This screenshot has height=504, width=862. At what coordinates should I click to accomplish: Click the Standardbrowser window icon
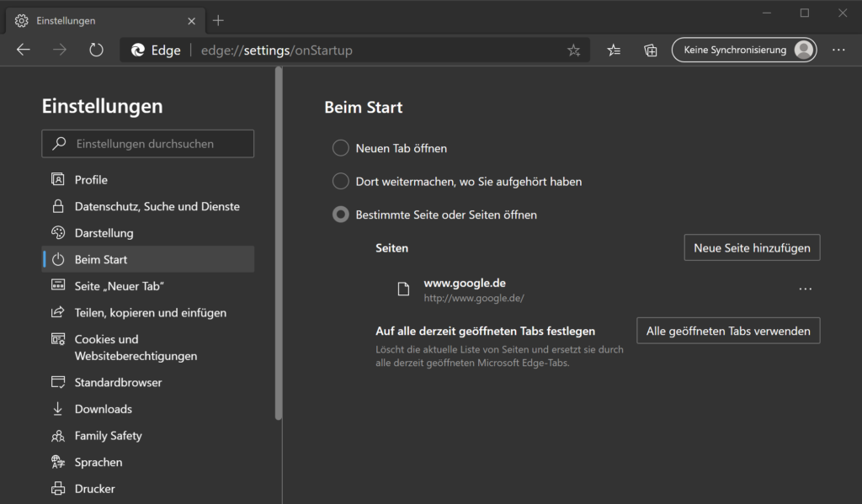pos(58,382)
